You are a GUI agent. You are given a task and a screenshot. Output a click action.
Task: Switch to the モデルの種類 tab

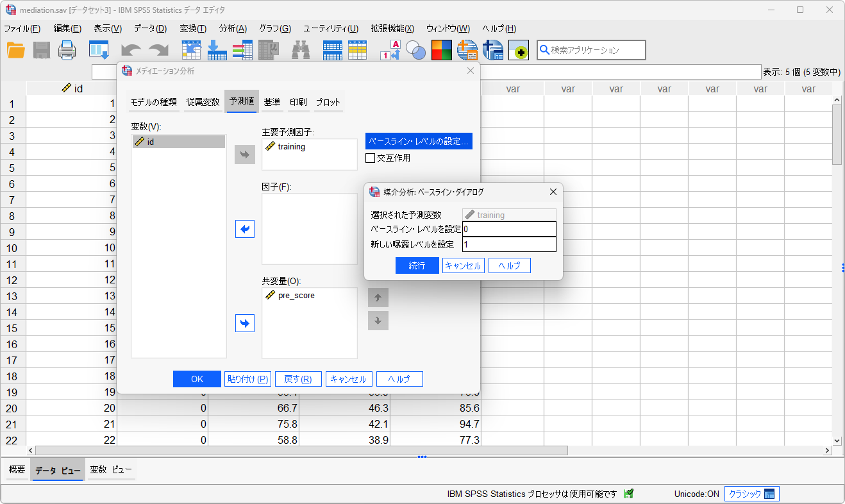tap(154, 102)
